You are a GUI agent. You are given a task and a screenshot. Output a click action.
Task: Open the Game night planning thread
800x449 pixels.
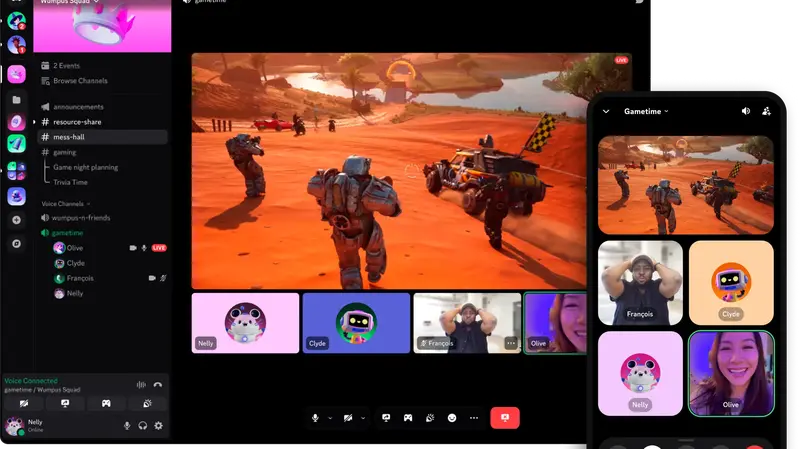point(86,167)
